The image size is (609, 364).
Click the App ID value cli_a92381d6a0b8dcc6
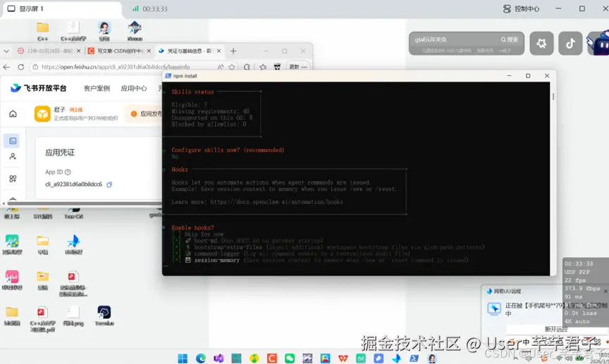(74, 184)
